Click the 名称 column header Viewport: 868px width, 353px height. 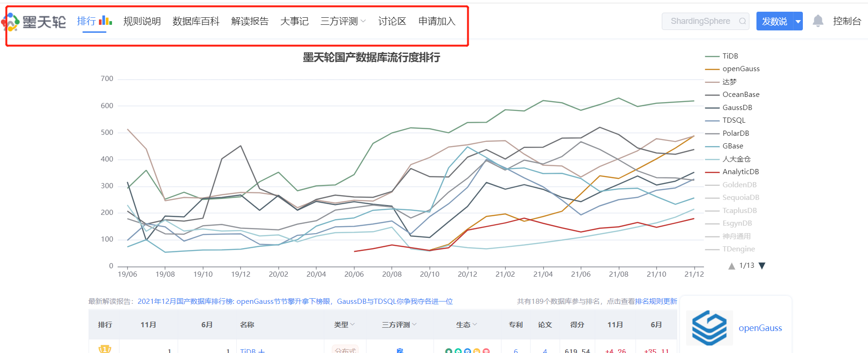[247, 325]
